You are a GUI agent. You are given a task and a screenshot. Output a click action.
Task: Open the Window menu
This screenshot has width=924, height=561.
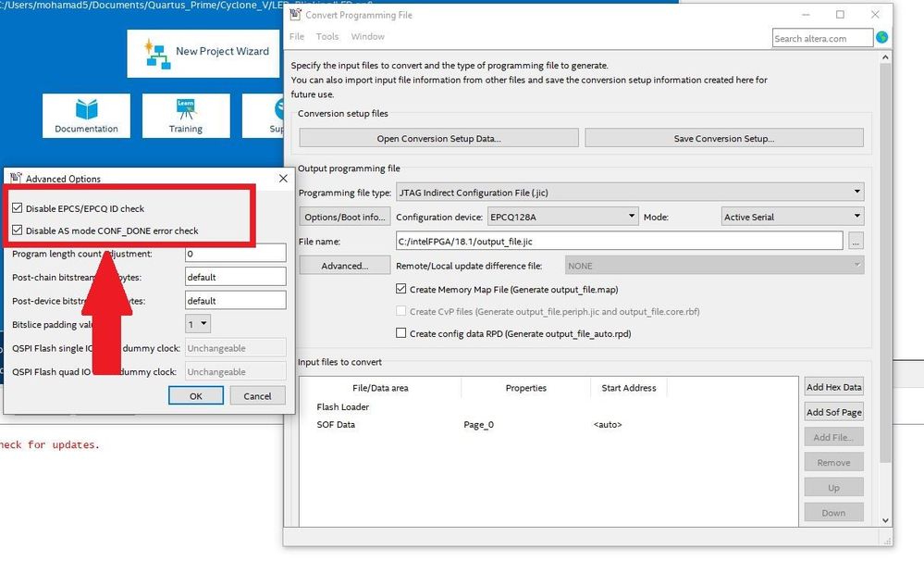tap(368, 37)
